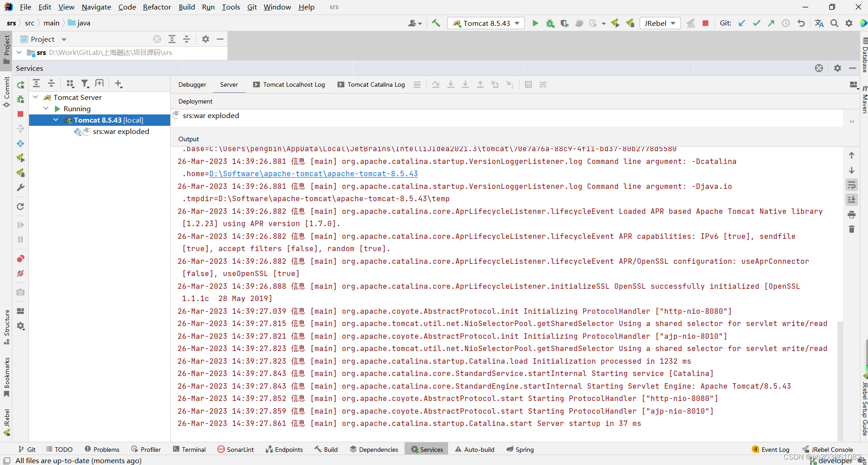Stop the server via Services side toolbar red square
Screen dimensions: 868x465
click(20, 114)
